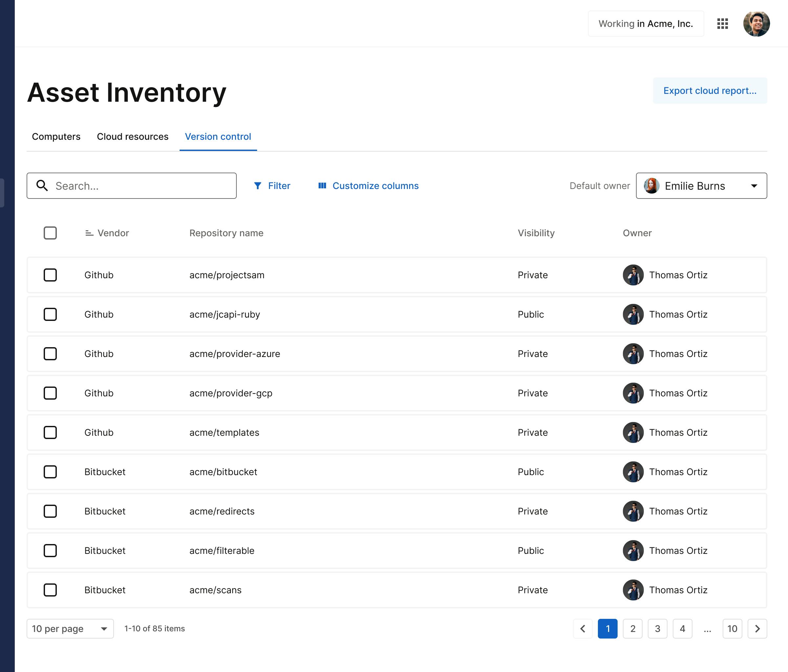Click the search magnifier icon

(x=42, y=185)
